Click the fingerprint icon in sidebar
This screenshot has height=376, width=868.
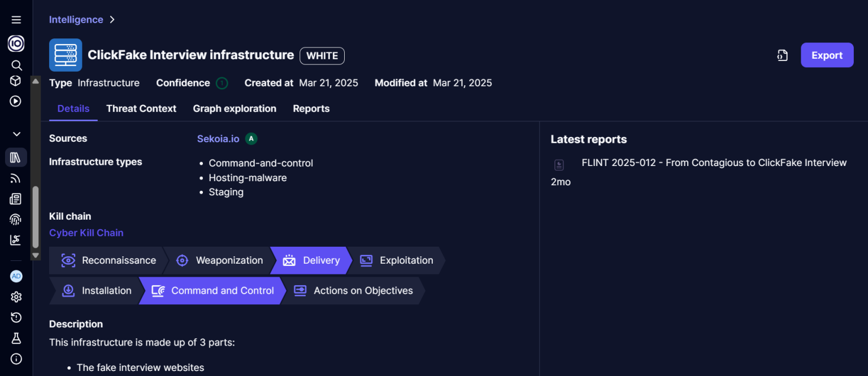coord(16,220)
